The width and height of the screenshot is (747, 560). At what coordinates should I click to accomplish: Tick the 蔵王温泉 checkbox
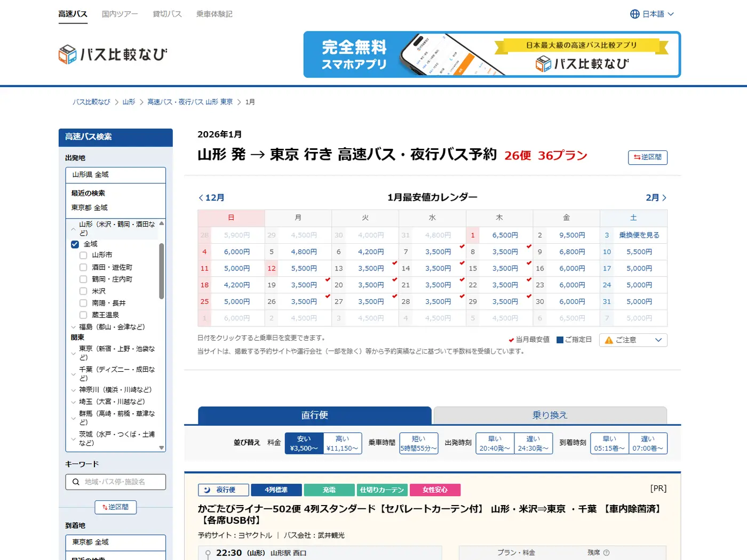coord(83,315)
